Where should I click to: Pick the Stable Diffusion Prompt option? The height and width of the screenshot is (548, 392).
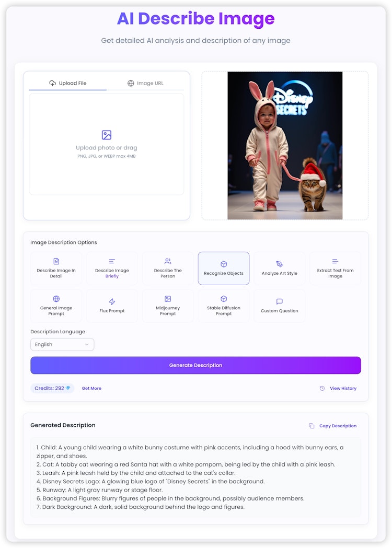pyautogui.click(x=224, y=306)
